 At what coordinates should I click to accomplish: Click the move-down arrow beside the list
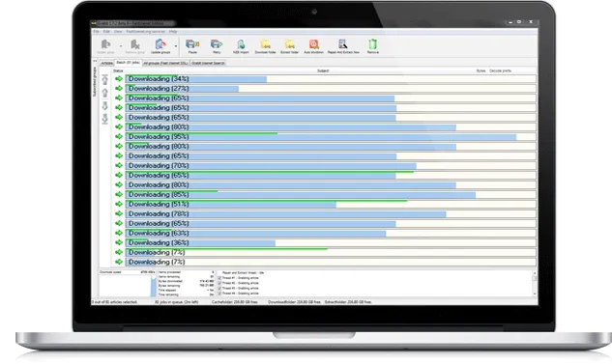pos(105,105)
